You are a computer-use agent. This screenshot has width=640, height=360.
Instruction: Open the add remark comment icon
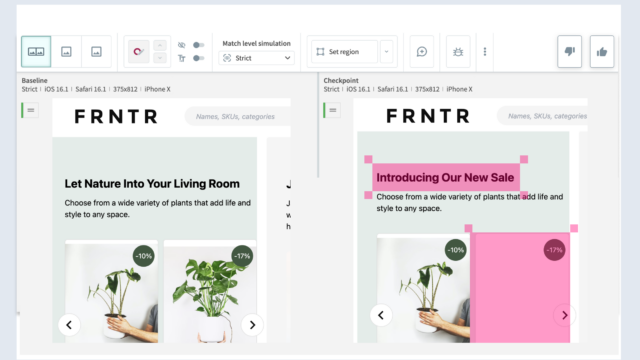(x=422, y=51)
